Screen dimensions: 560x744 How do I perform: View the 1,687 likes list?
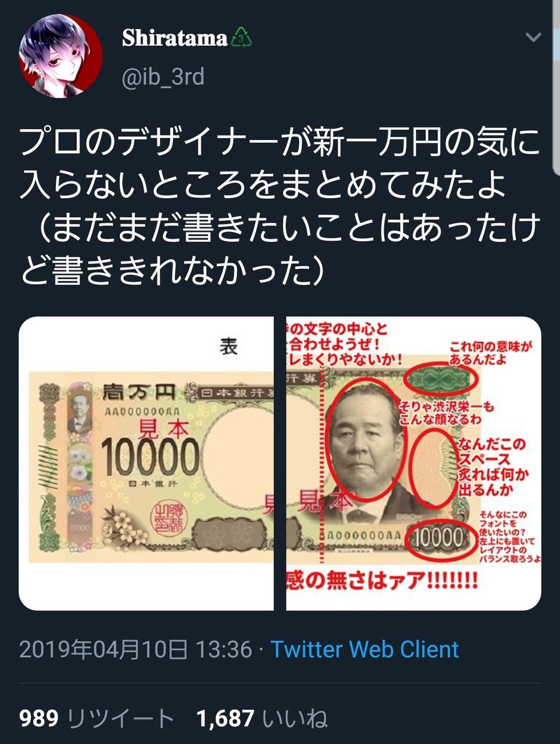(262, 719)
